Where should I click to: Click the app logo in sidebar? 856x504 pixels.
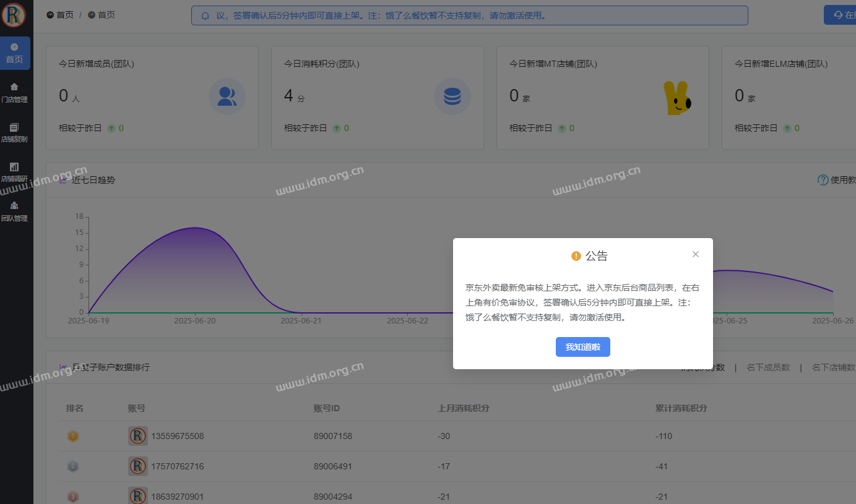(14, 15)
